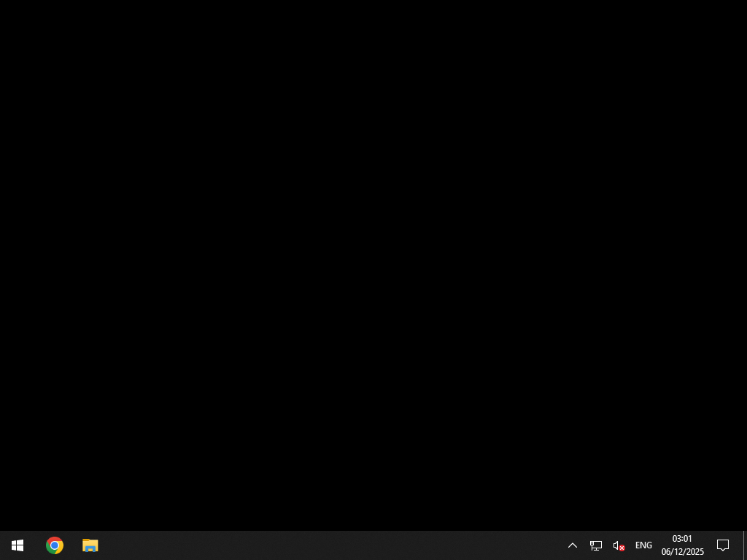The image size is (747, 560).
Task: Open the ENG language input switcher
Action: [643, 545]
